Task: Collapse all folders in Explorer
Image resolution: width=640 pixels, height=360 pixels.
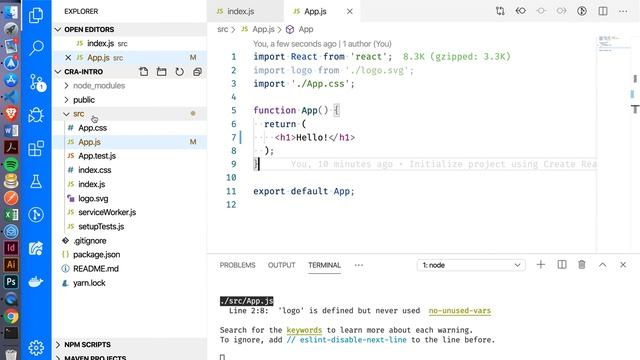Action: click(x=198, y=72)
